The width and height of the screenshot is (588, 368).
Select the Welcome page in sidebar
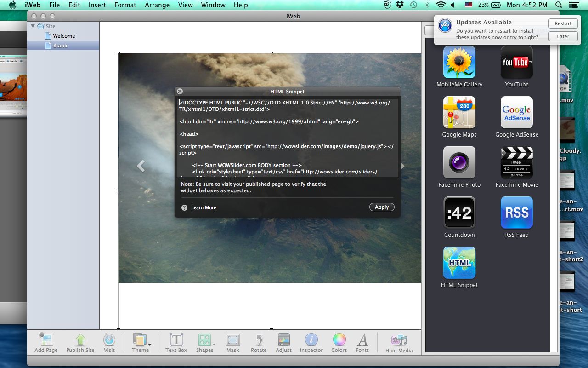click(x=63, y=36)
